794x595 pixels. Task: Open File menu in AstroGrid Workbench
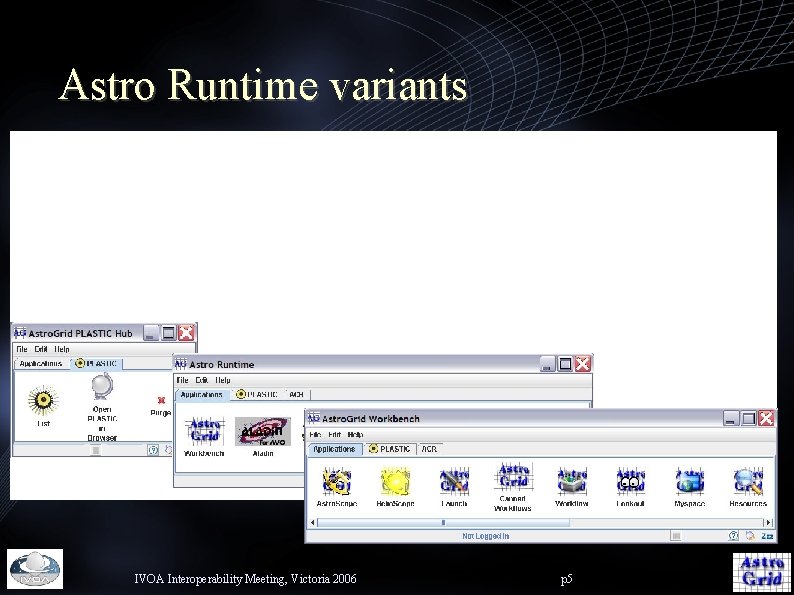pos(315,434)
